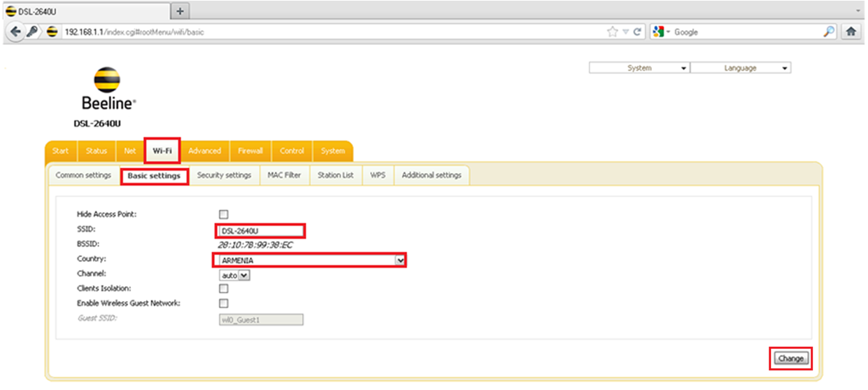Open the Channel dropdown set to auto
868x390 pixels.
click(243, 275)
